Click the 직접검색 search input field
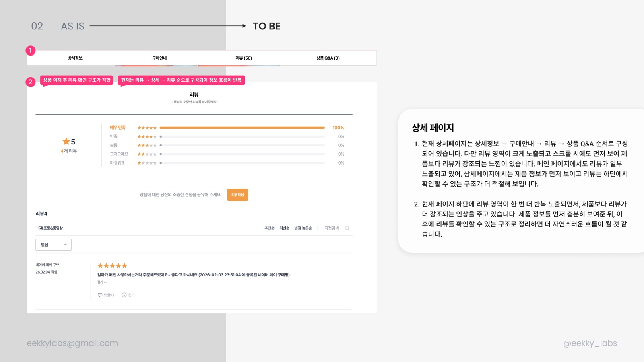 click(332, 228)
